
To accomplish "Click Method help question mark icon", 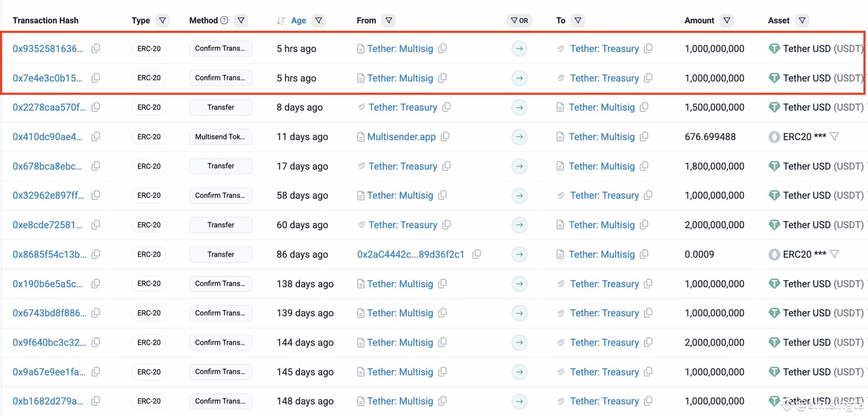I will point(224,20).
